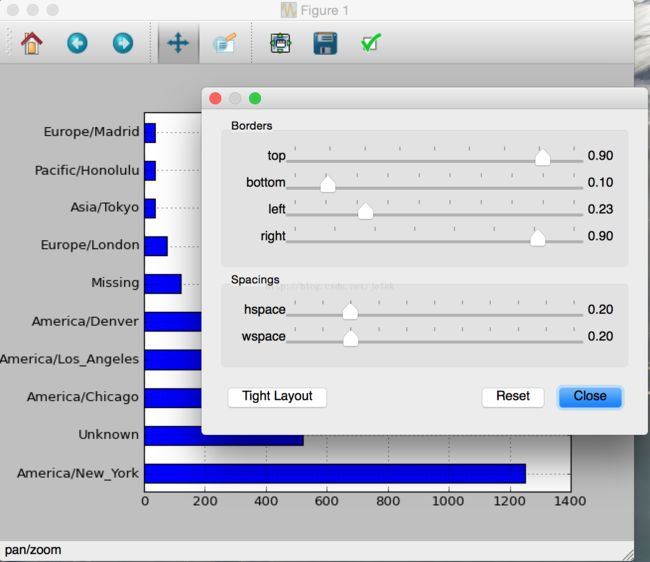Toggle the Pan axes tool

coord(177,44)
